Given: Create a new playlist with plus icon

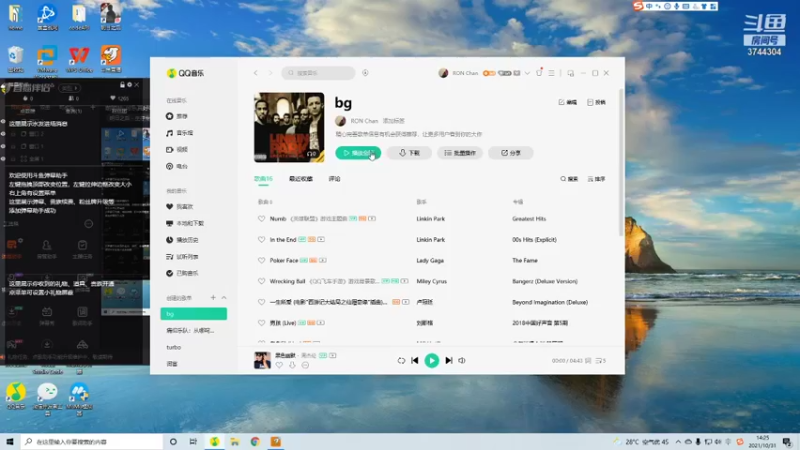Looking at the screenshot, I should coord(213,297).
